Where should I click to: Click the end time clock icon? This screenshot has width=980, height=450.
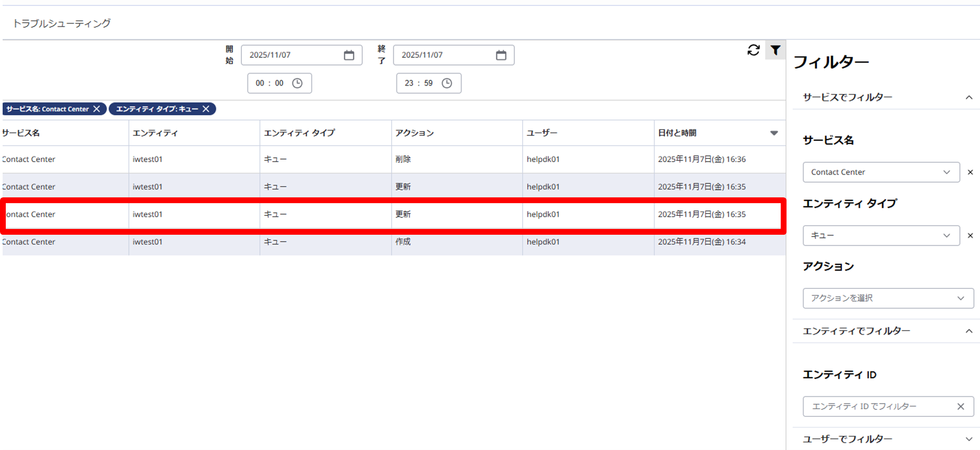(x=447, y=83)
